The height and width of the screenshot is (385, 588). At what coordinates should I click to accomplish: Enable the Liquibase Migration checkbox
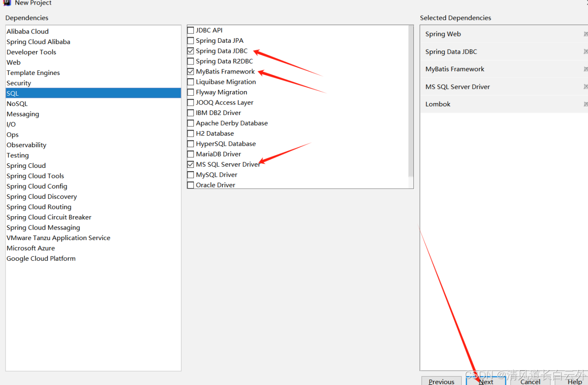click(191, 82)
